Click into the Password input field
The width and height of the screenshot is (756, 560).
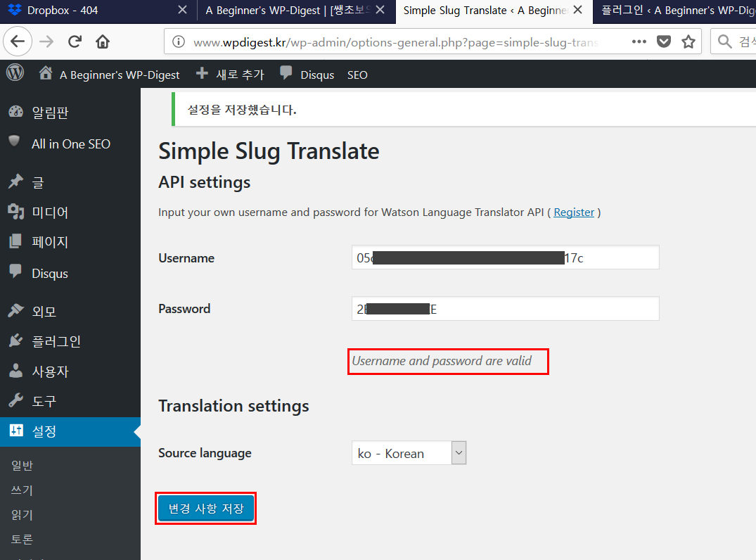click(505, 309)
